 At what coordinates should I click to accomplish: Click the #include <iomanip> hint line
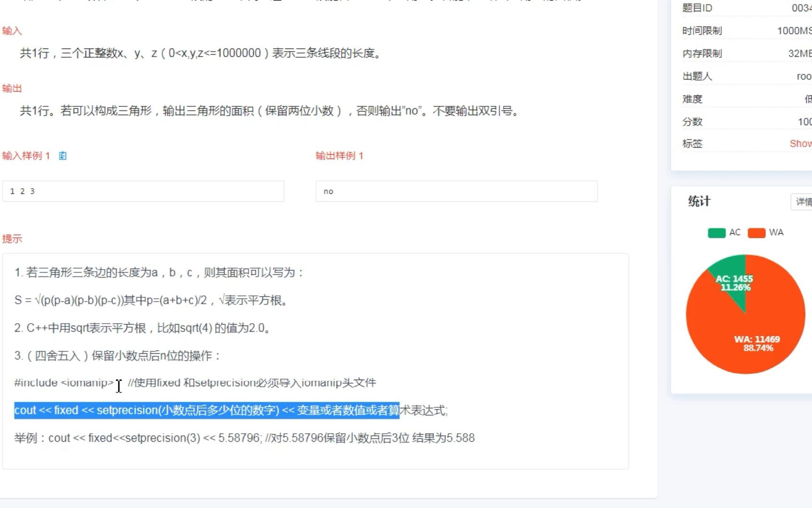[195, 383]
